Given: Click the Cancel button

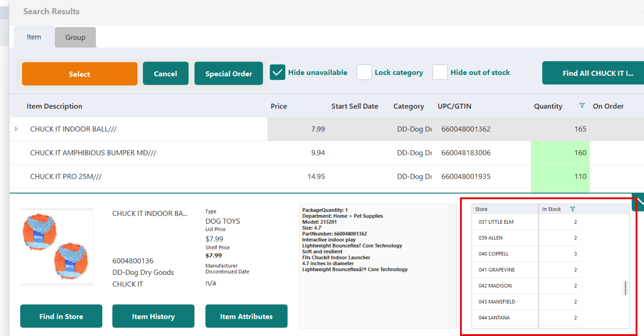Looking at the screenshot, I should [x=165, y=73].
